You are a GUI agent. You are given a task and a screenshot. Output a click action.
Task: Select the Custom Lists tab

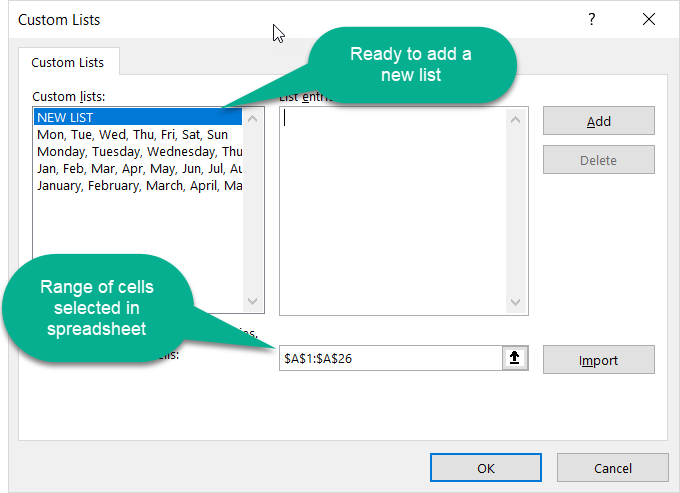[68, 62]
